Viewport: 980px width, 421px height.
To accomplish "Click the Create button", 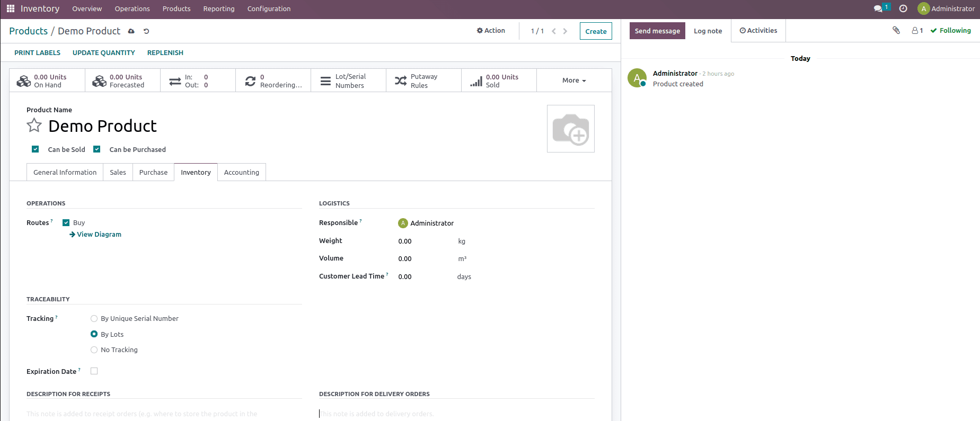I will coord(596,31).
